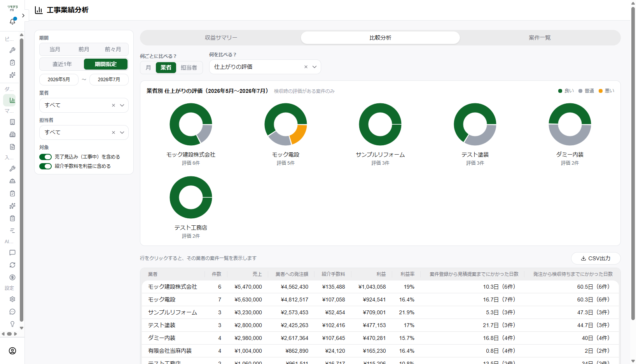Select 担当者 as comparison grouping

tap(189, 68)
